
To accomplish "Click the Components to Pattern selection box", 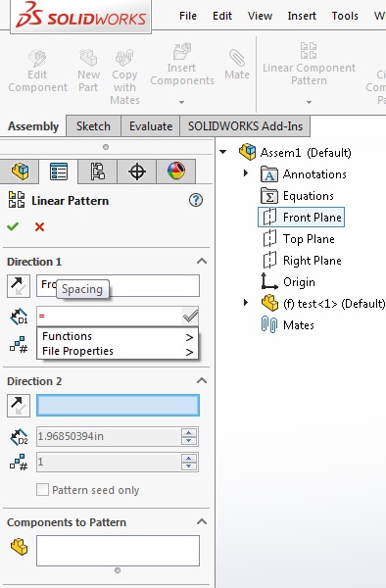I will pos(118,551).
